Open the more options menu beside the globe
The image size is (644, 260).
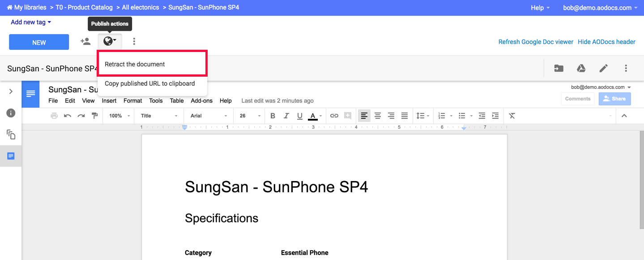click(134, 42)
